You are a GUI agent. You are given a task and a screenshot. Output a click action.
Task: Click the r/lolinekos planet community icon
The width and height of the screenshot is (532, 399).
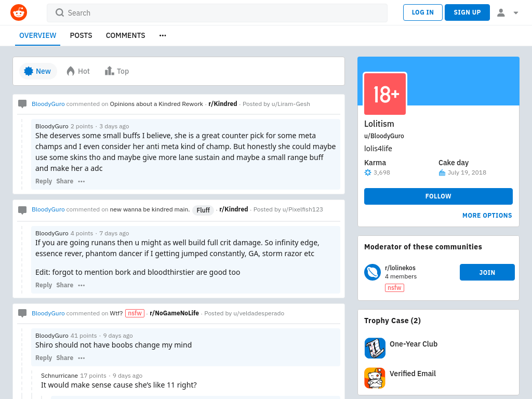tap(373, 272)
